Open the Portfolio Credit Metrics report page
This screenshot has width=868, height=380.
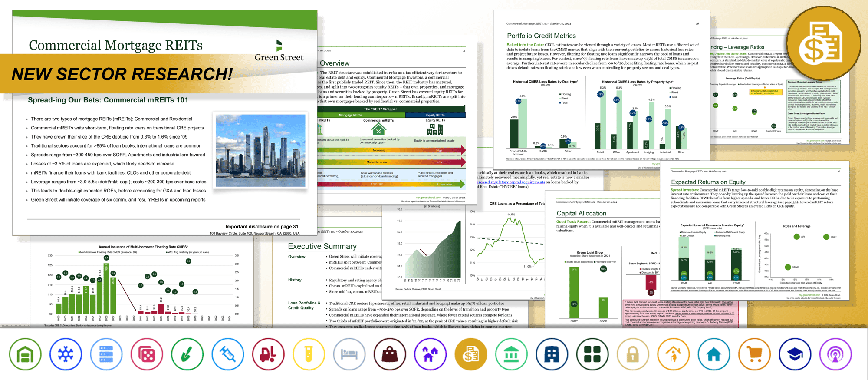(x=602, y=90)
